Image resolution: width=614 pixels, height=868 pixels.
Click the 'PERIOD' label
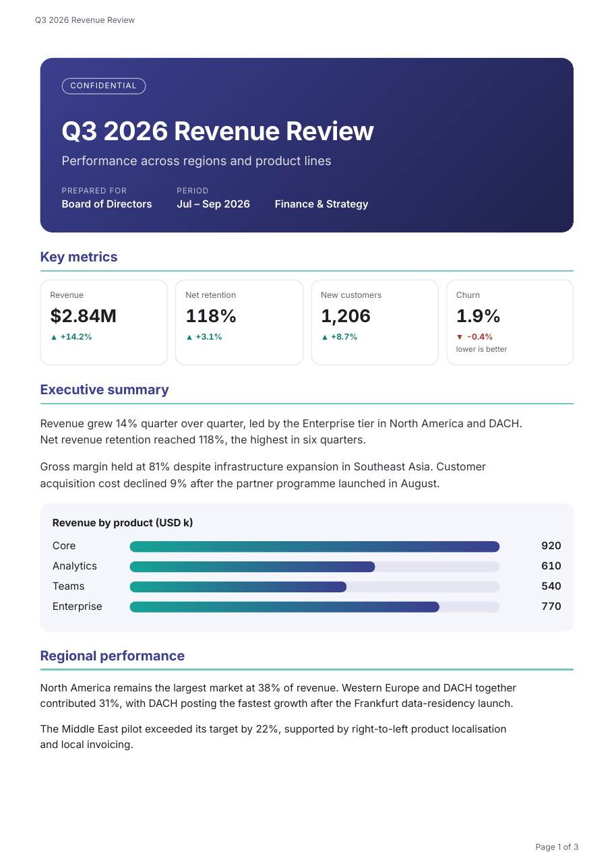193,191
